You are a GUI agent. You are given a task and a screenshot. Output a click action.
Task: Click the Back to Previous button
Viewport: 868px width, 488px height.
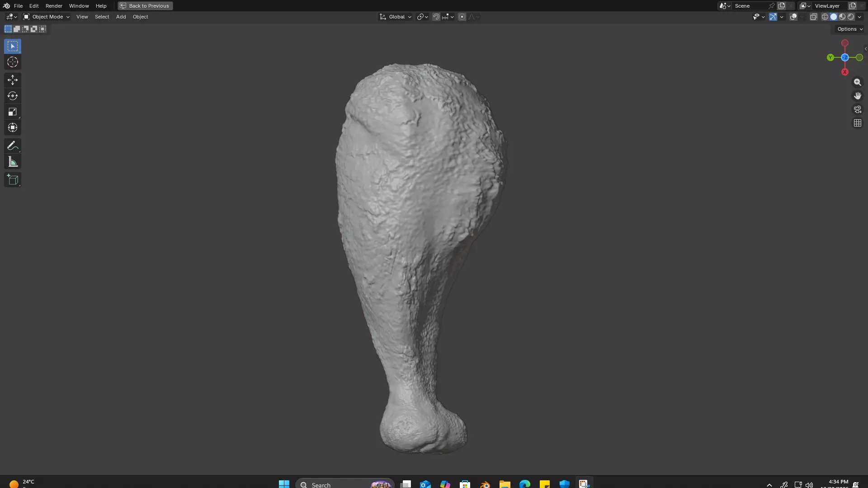pos(145,6)
